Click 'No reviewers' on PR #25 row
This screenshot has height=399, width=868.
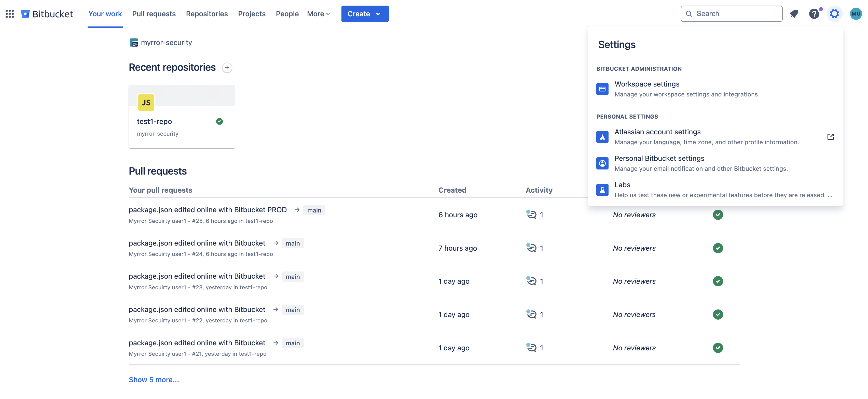pos(634,215)
